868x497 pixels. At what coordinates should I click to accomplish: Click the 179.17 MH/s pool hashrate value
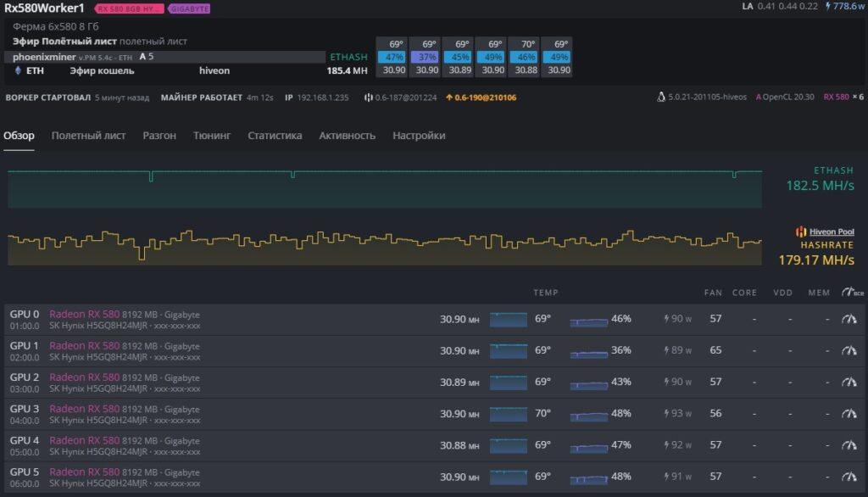(816, 260)
